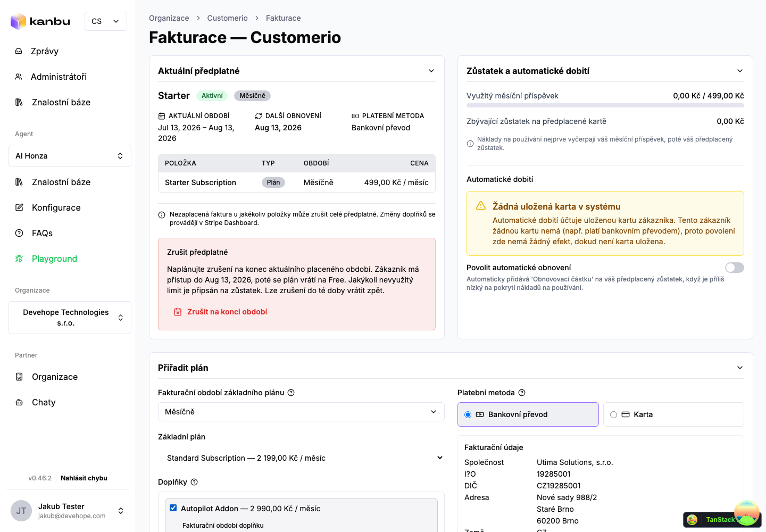Click Organizace breadcrumb link

point(169,18)
